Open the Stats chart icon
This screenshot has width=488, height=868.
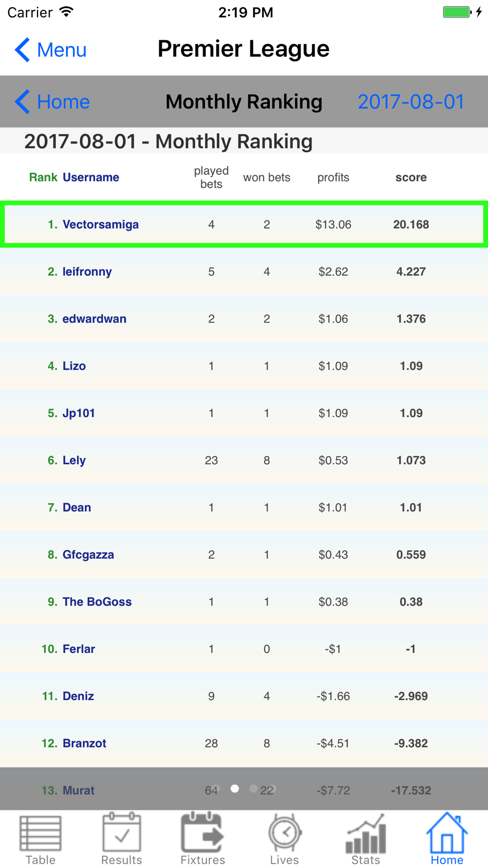(x=366, y=833)
